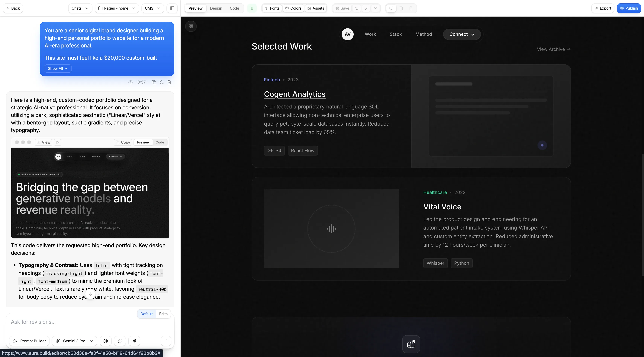Toggle the sidebar panel layout icon
The image size is (644, 357).
pos(172,8)
